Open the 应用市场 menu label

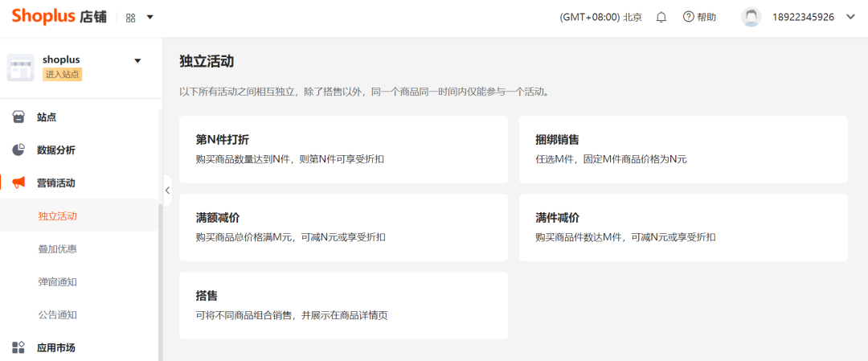(56, 347)
